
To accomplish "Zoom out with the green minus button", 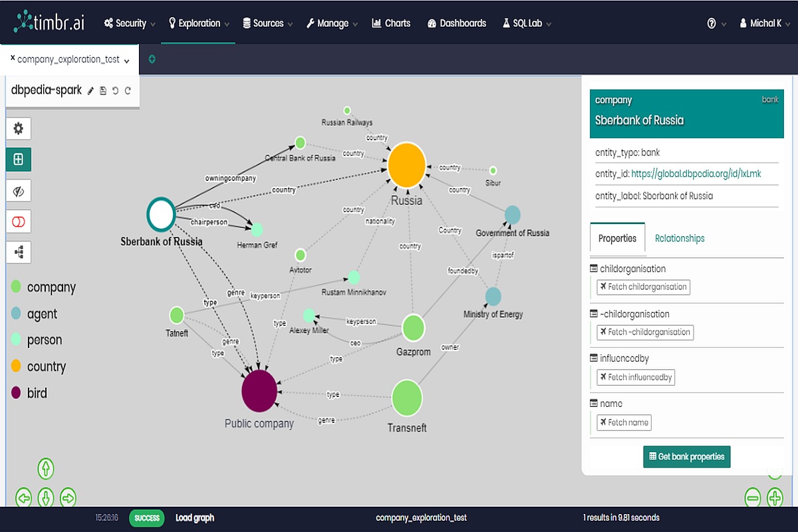I will point(753,497).
